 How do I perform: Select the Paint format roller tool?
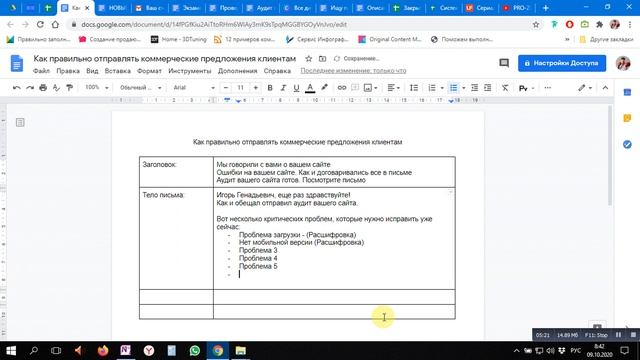pos(69,88)
